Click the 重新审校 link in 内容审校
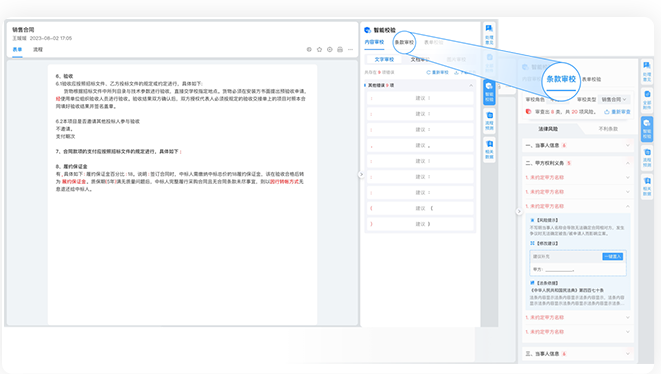The height and width of the screenshot is (374, 661). (x=438, y=73)
